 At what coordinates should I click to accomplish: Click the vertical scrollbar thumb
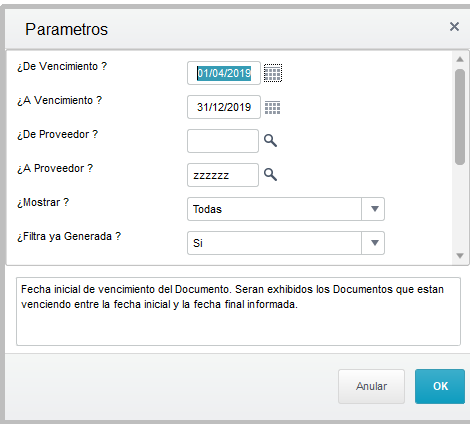click(460, 117)
